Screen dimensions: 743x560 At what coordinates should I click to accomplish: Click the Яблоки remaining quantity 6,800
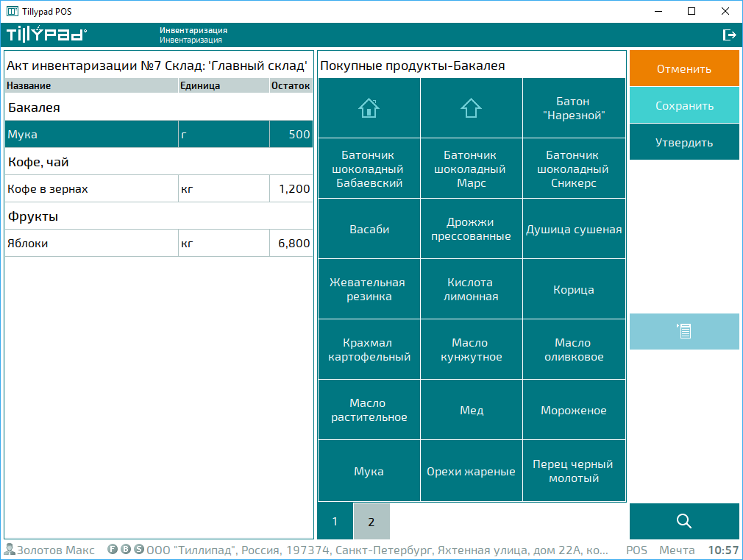pos(291,244)
